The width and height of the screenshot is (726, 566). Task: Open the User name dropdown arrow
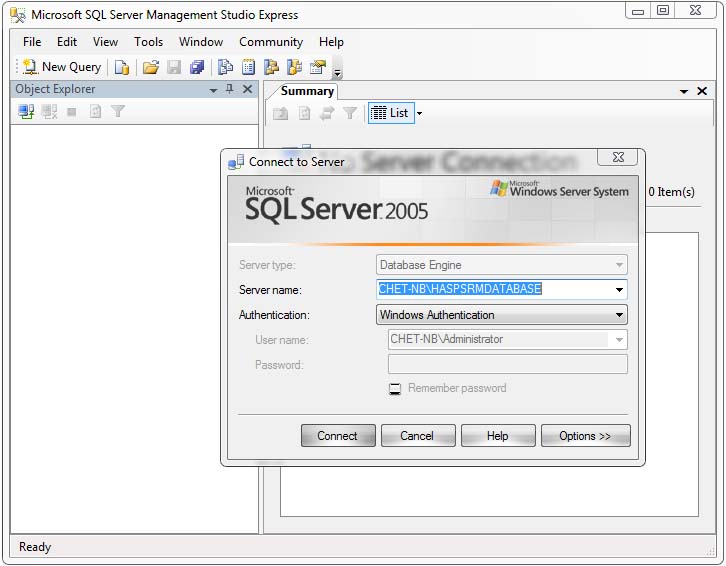619,340
